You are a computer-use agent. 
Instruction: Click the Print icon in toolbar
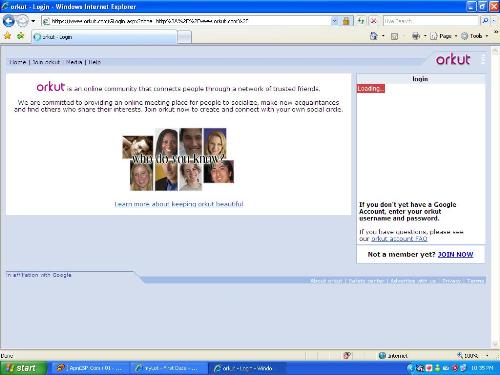click(416, 36)
